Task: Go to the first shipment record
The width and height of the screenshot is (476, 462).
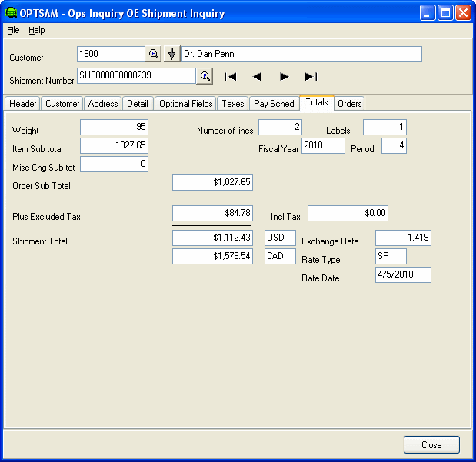Action: tap(230, 76)
